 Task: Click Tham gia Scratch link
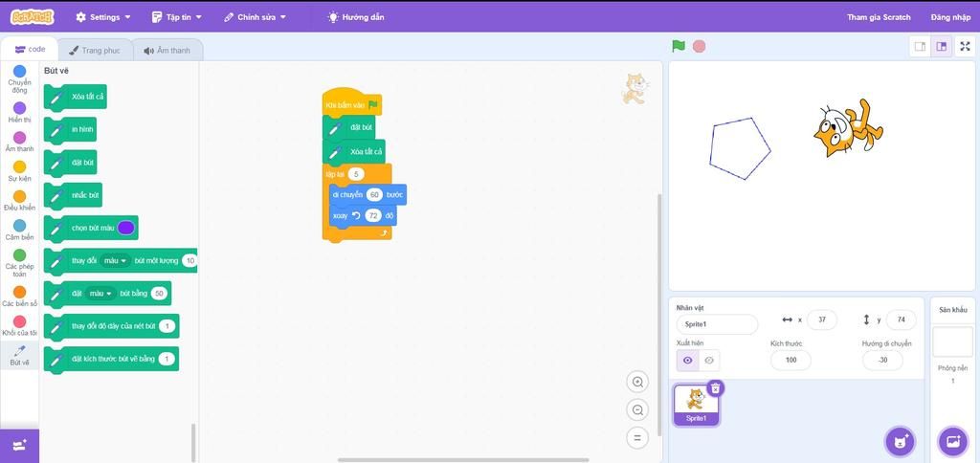(879, 17)
